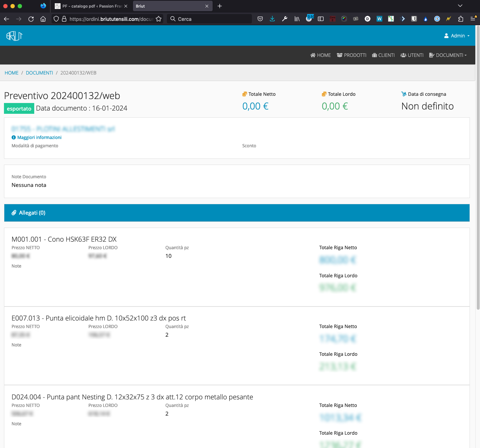Expand the Allegati (0) panel
The height and width of the screenshot is (448, 480).
coord(237,213)
